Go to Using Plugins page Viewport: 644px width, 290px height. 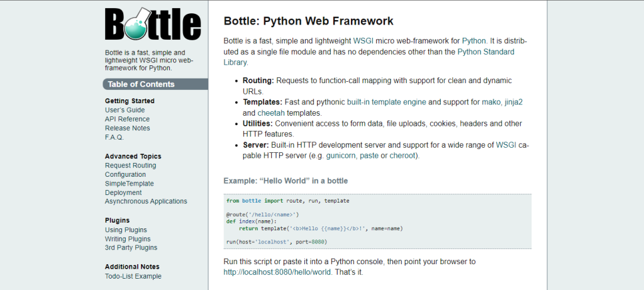pyautogui.click(x=126, y=230)
